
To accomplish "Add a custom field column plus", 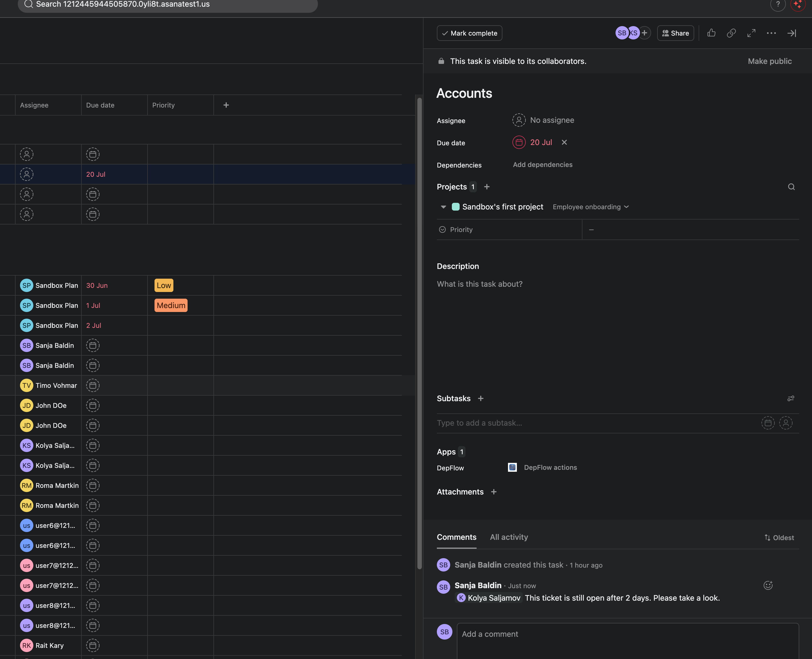I will 226,105.
